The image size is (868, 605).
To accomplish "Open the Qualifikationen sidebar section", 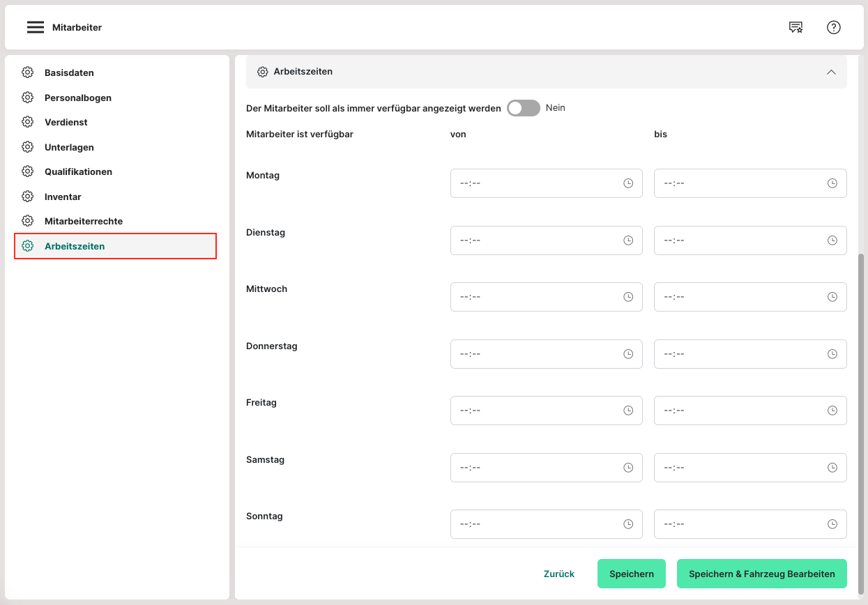I will [x=78, y=171].
